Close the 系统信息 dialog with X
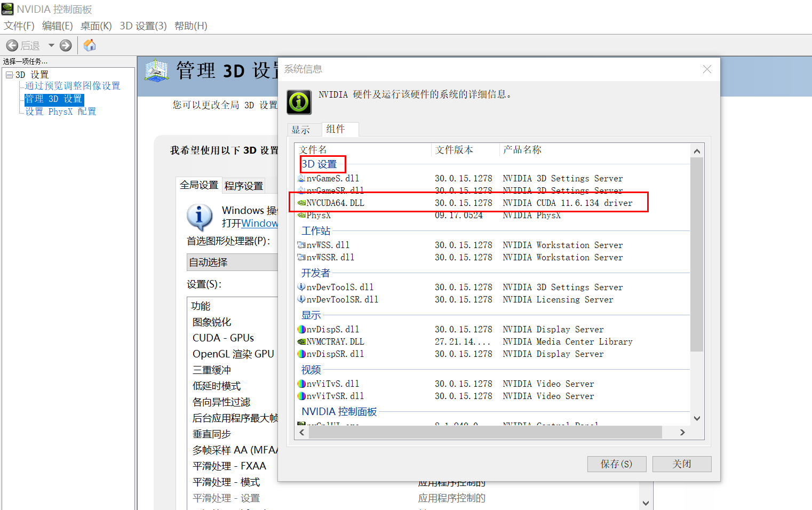 pos(707,69)
